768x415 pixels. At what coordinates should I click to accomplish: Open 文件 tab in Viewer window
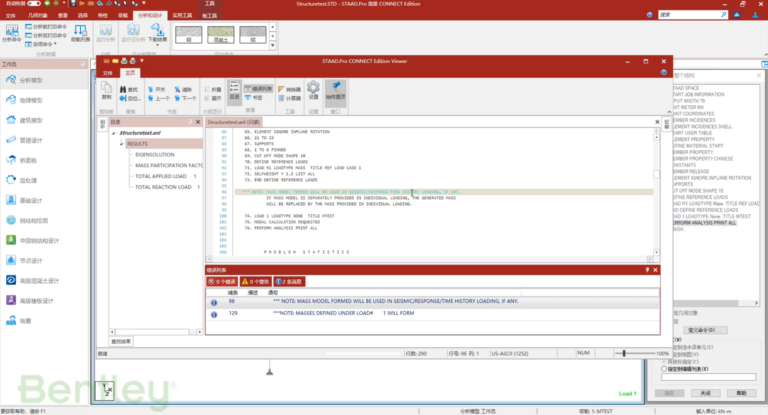pyautogui.click(x=108, y=73)
